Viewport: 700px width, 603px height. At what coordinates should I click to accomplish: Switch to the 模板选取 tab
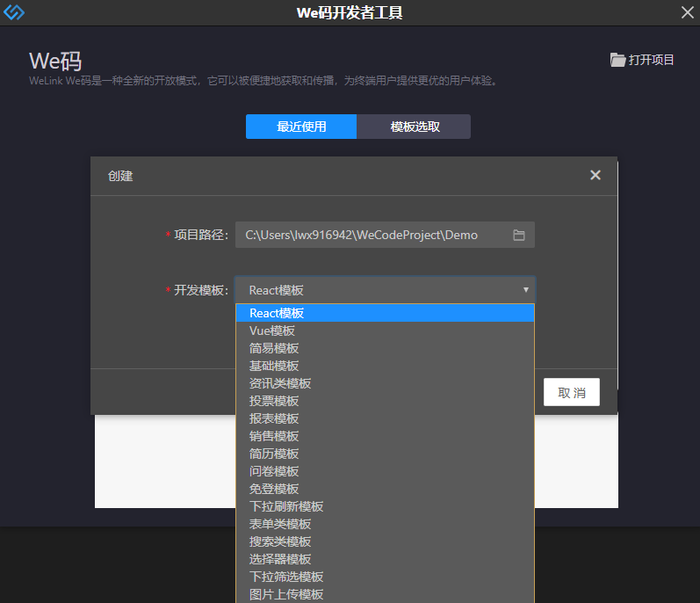pos(414,127)
